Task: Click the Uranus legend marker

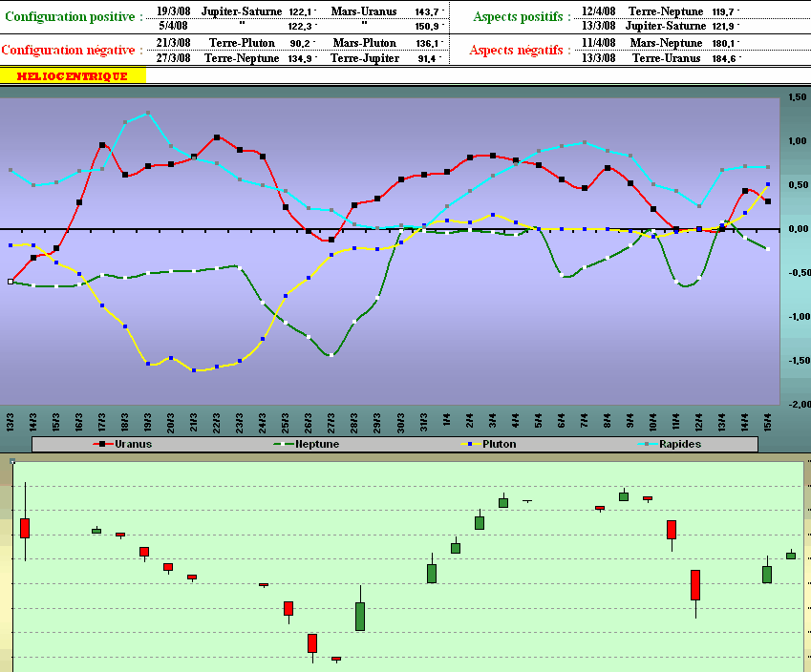Action: pyautogui.click(x=99, y=444)
